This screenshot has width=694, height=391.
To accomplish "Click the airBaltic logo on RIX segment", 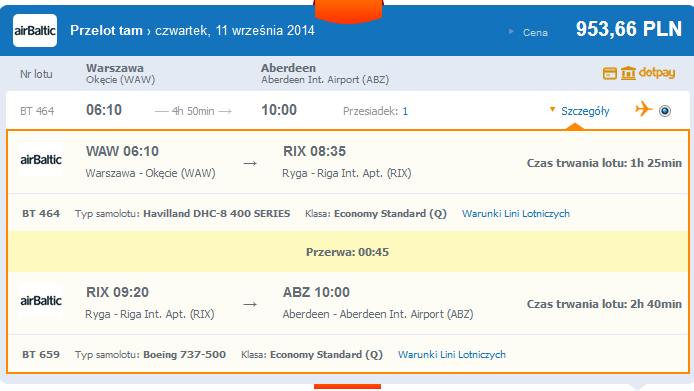I will [x=41, y=301].
